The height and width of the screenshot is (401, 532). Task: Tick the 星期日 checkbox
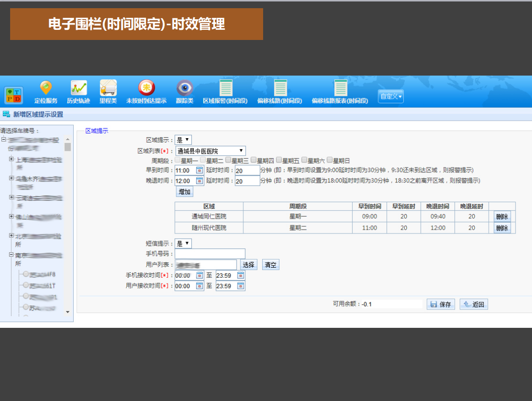point(330,160)
